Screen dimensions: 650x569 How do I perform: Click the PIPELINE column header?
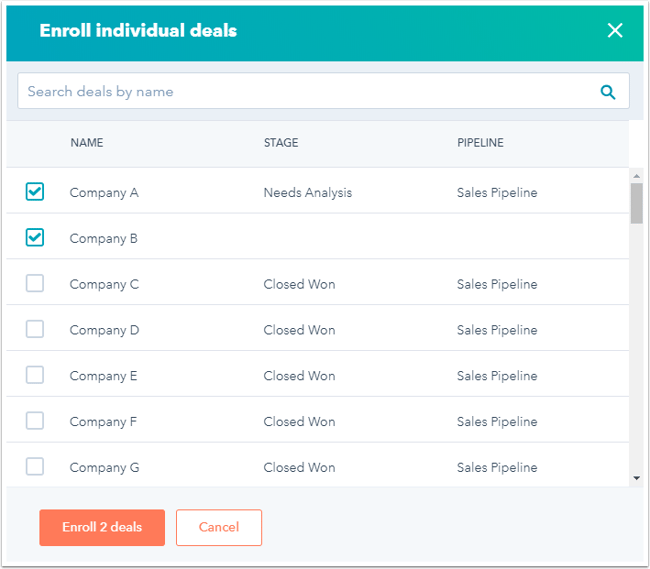[x=480, y=143]
